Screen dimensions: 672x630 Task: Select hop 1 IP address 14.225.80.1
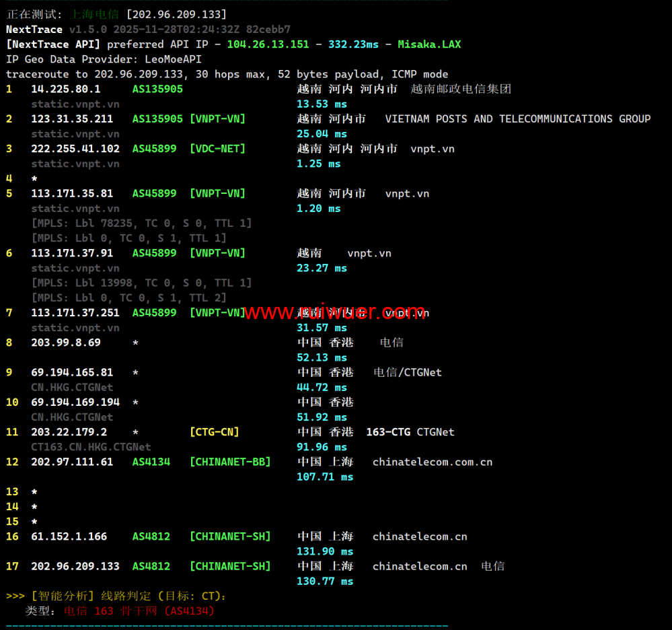point(66,89)
